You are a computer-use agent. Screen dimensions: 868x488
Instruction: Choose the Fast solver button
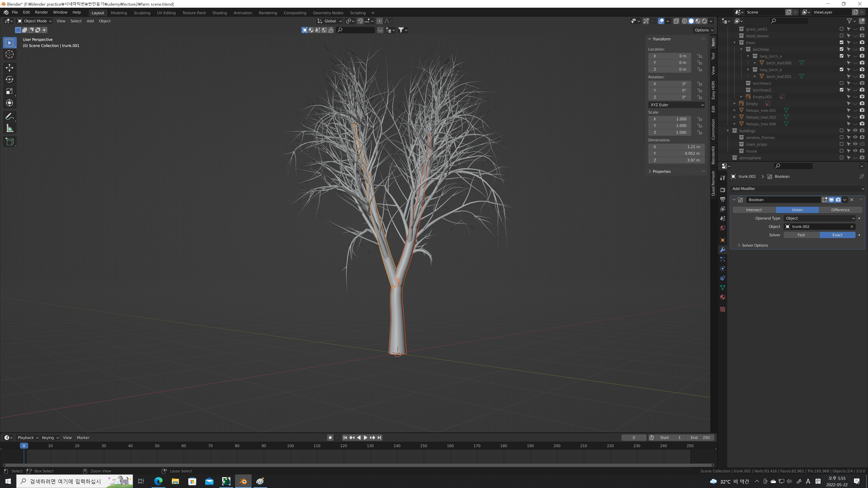[x=801, y=235]
